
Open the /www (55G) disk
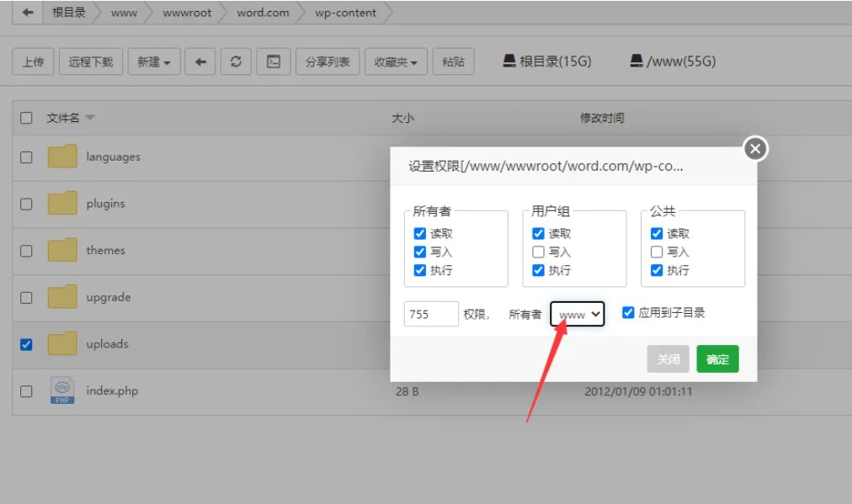pos(673,61)
